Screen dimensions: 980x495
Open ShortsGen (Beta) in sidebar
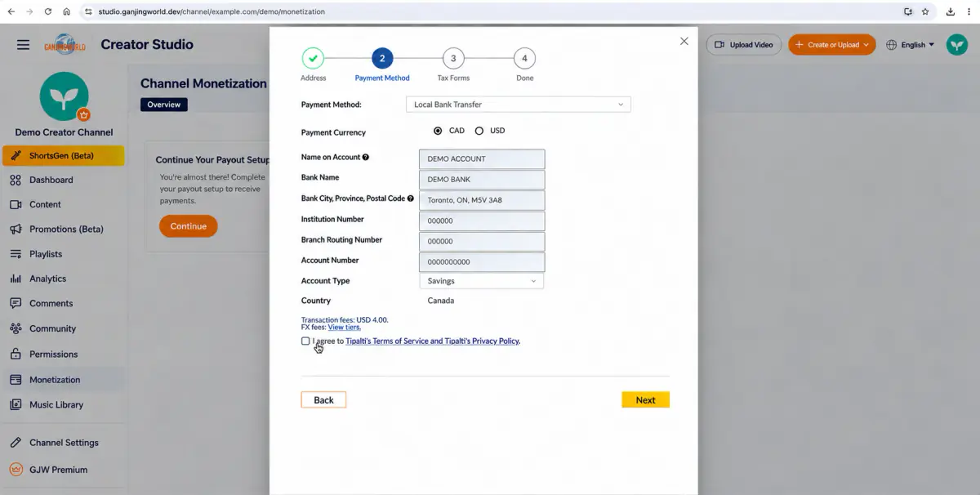pyautogui.click(x=64, y=155)
